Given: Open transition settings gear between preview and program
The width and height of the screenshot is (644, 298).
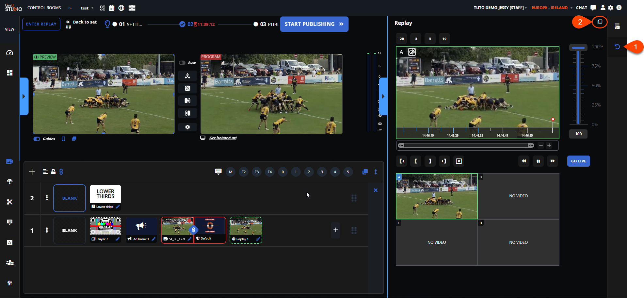Looking at the screenshot, I should tap(187, 127).
